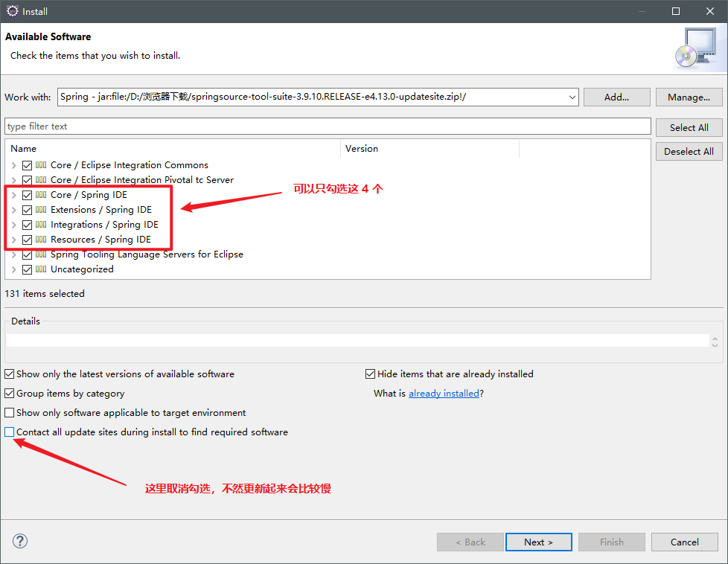
Task: Click the category icon beside Integrations / Spring IDE
Action: pyautogui.click(x=41, y=224)
